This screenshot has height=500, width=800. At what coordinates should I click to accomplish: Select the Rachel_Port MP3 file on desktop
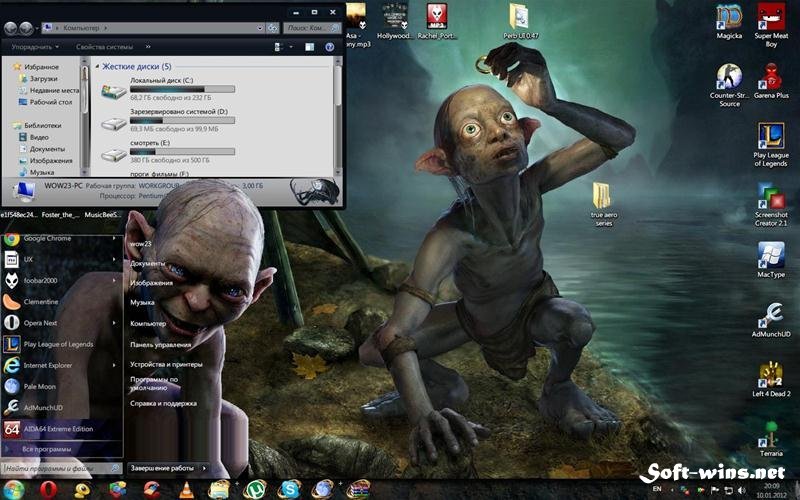click(x=437, y=22)
